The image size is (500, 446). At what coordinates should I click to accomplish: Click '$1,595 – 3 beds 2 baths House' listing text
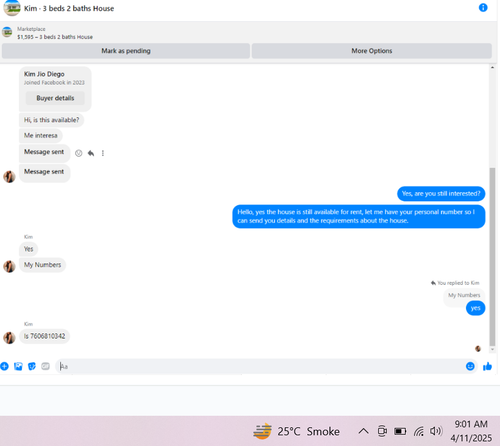(x=55, y=37)
